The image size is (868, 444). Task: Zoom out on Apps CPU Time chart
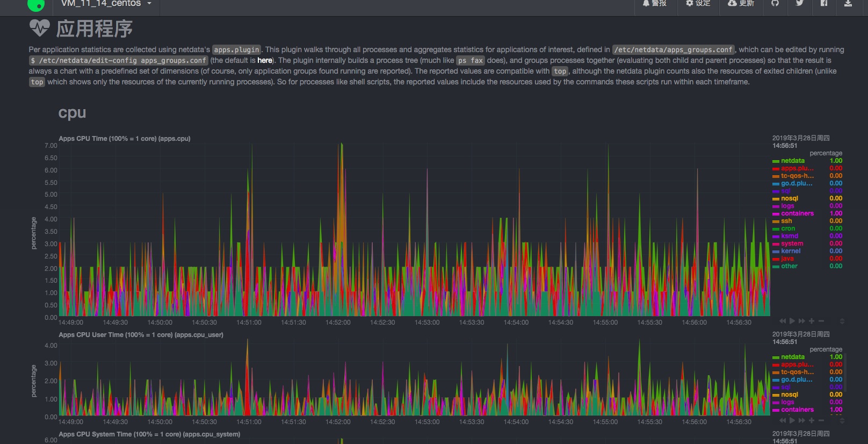point(821,321)
